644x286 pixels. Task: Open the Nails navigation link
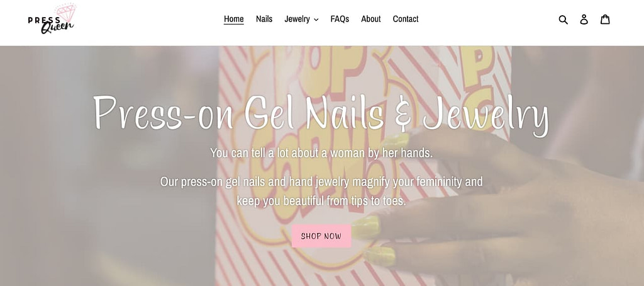coord(264,19)
